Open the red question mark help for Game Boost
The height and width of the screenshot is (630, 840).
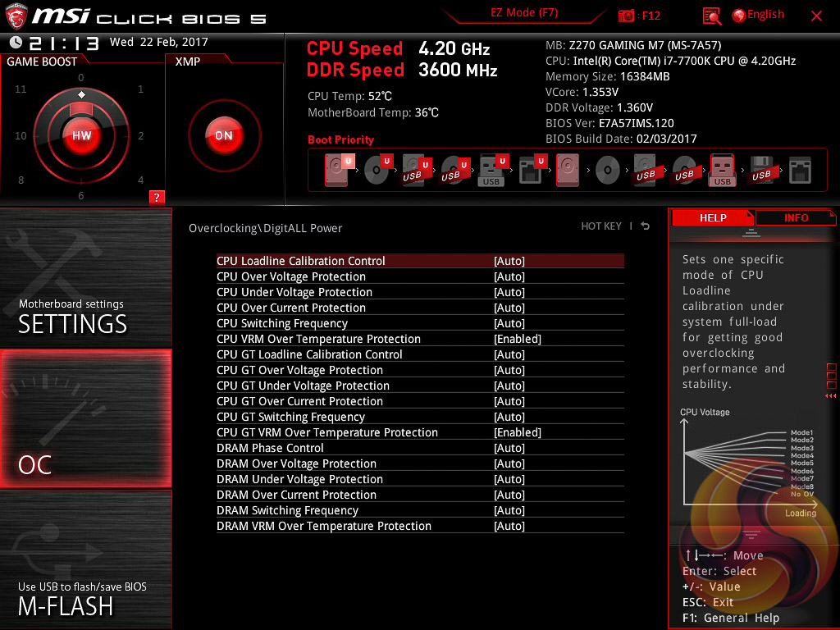point(157,197)
